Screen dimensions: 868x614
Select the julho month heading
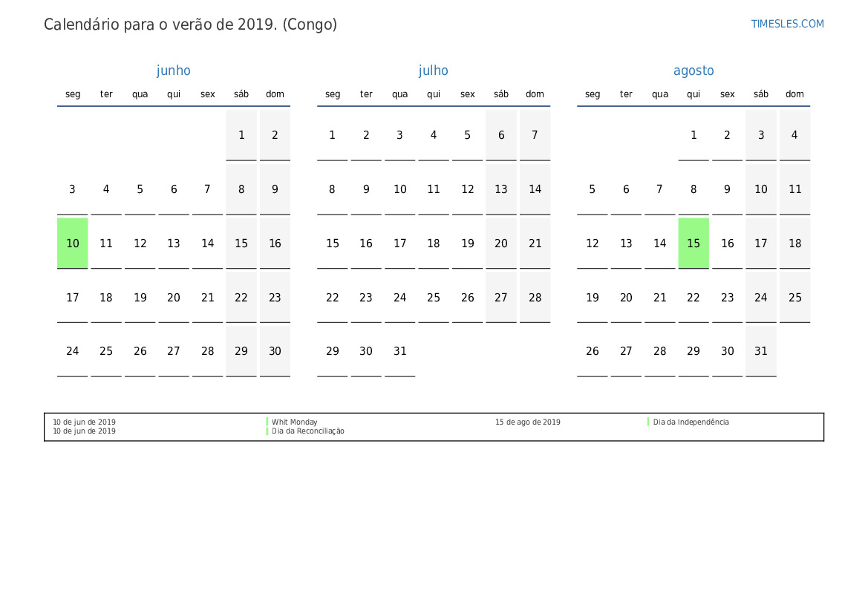[433, 71]
